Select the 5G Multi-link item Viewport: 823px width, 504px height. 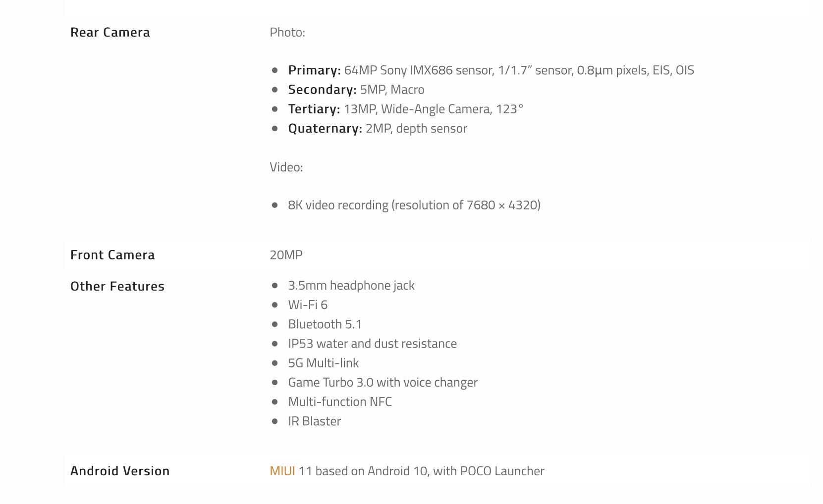tap(324, 363)
